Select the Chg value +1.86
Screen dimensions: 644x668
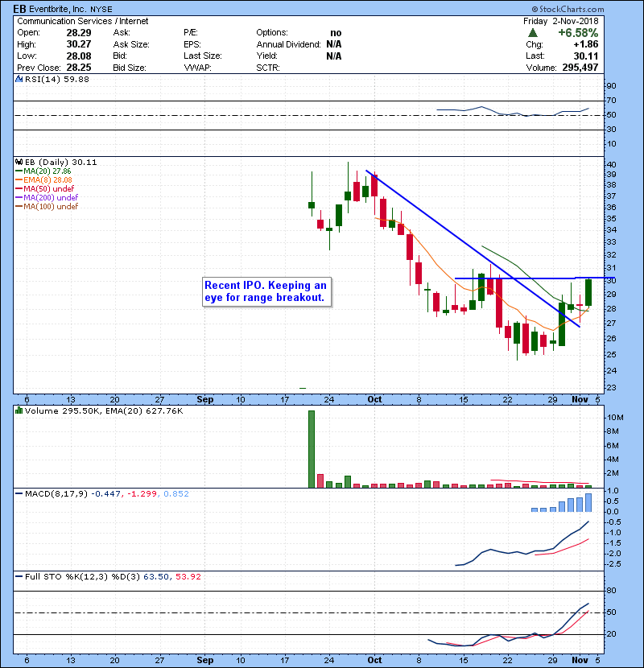pyautogui.click(x=585, y=44)
